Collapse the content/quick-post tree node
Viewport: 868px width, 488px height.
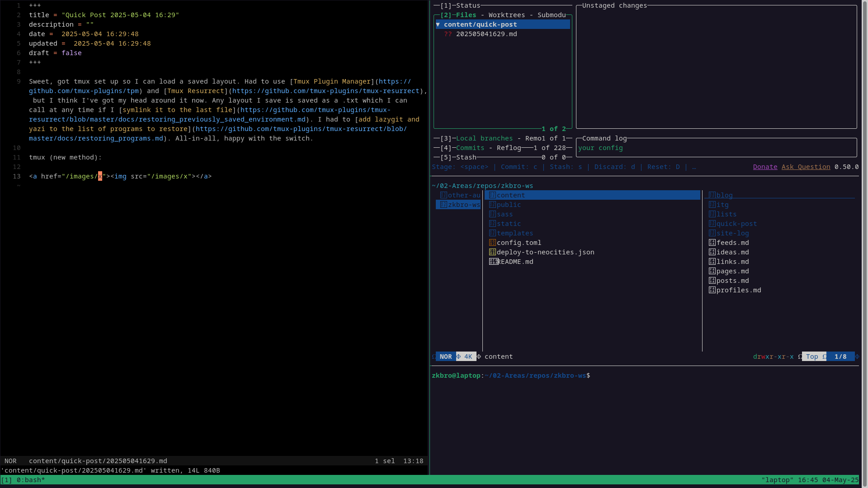(438, 24)
